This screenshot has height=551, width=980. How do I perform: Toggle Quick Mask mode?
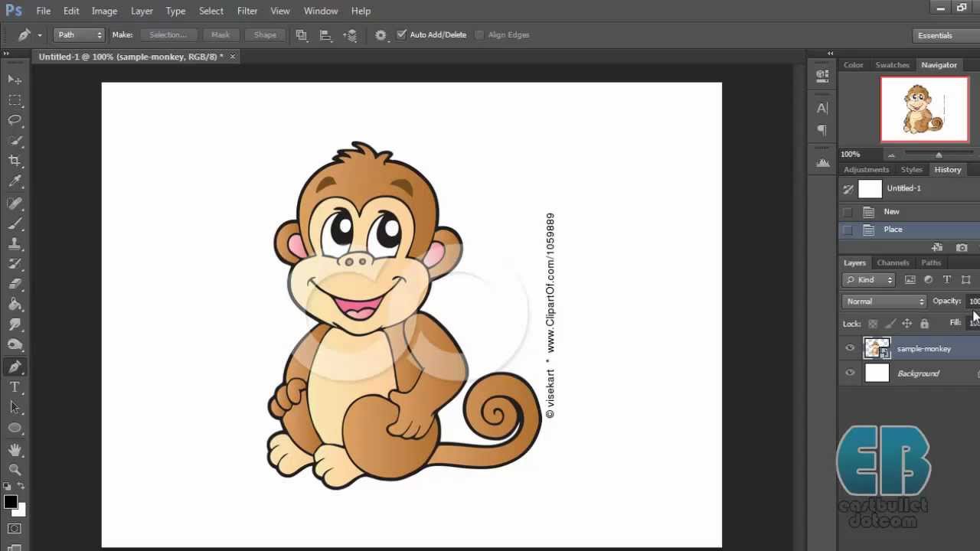pos(15,529)
